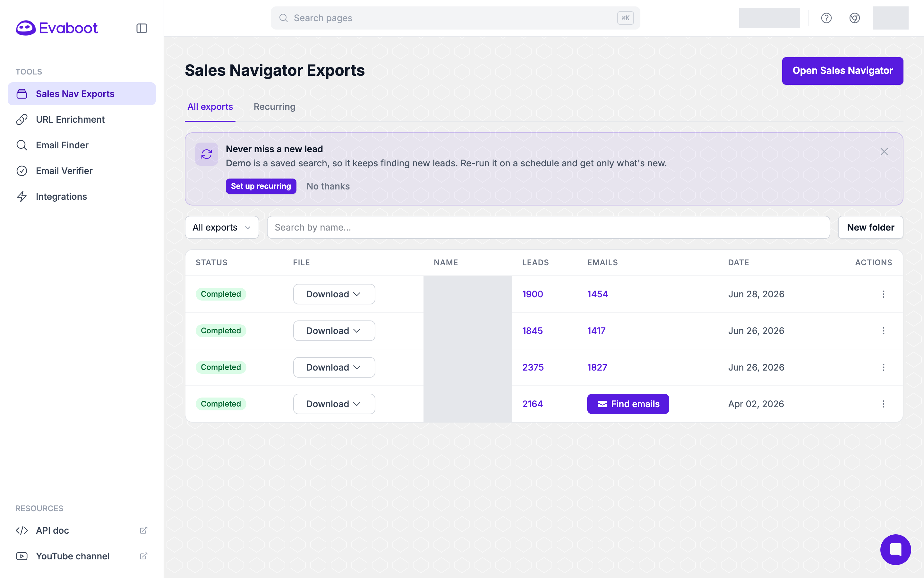The image size is (924, 578).
Task: Click emails count 1827
Action: [x=597, y=367]
